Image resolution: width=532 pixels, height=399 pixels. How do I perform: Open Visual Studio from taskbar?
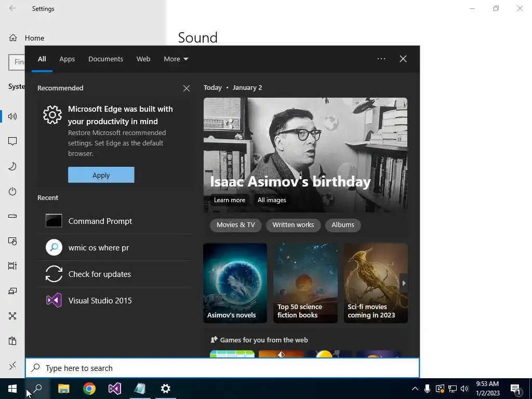click(x=115, y=389)
